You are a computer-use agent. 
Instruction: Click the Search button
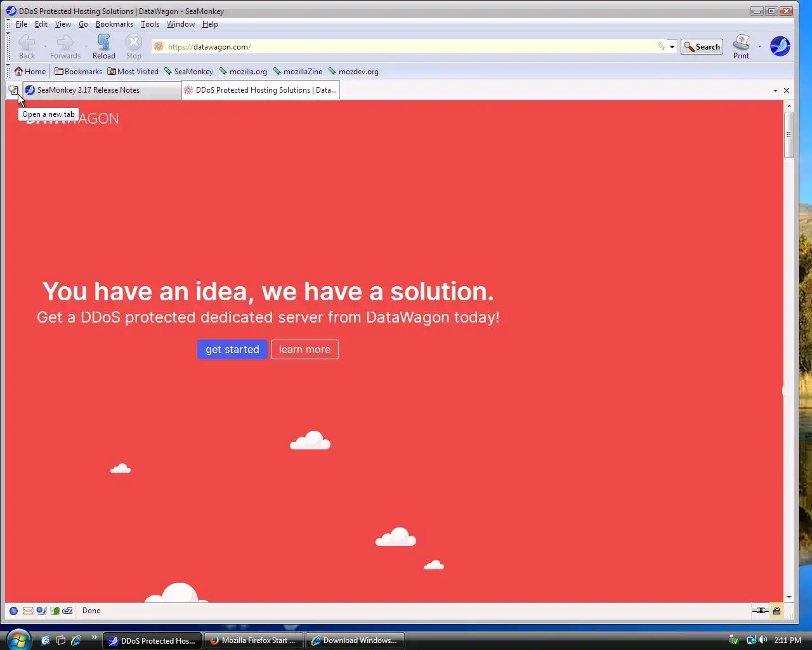702,46
